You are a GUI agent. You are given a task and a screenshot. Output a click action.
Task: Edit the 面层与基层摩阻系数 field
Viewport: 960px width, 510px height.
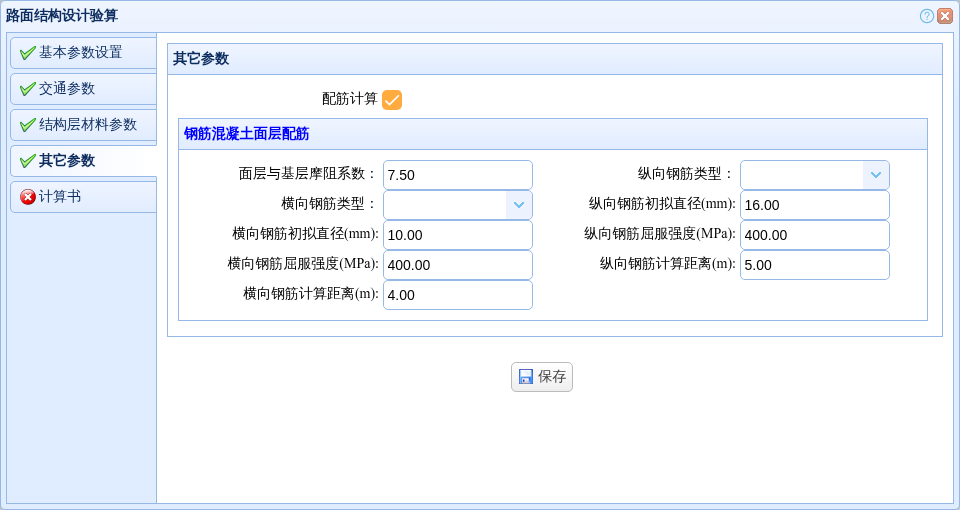457,175
